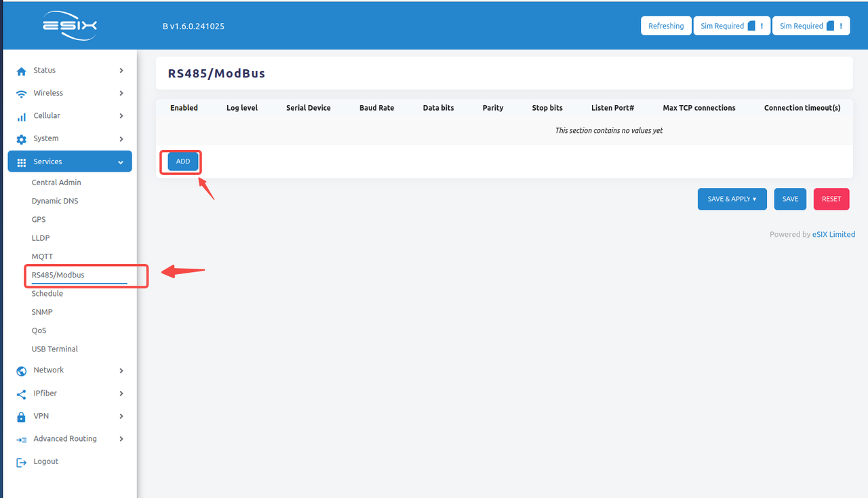Expand the Status menu chevron
The image size is (868, 498).
click(121, 71)
